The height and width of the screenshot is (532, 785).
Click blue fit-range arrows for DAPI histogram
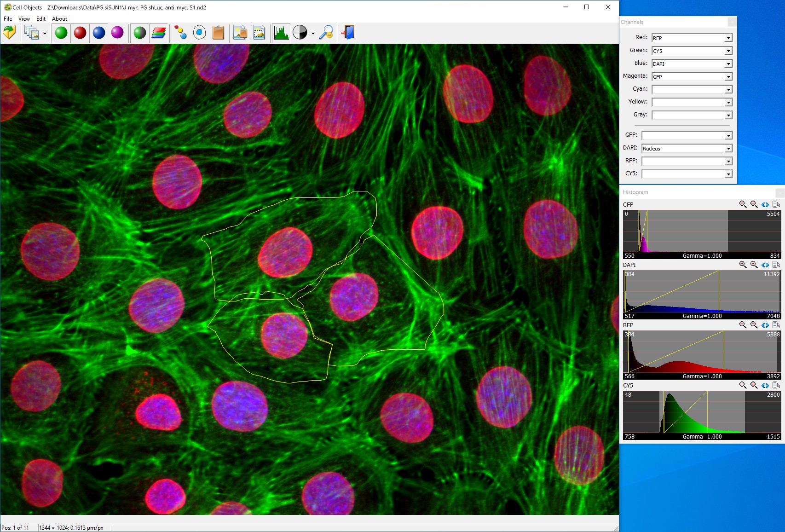pos(765,265)
